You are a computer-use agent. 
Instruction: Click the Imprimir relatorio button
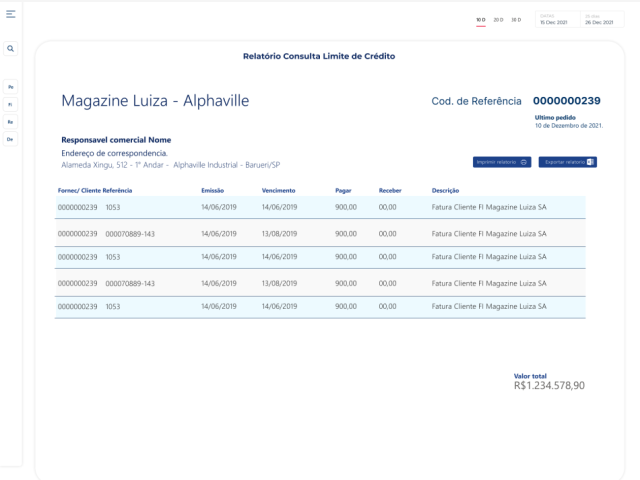tap(502, 162)
